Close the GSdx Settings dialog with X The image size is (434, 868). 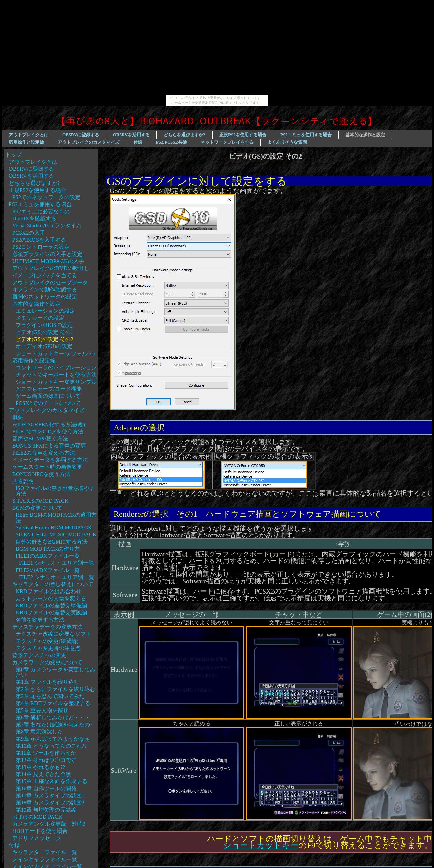(x=229, y=199)
